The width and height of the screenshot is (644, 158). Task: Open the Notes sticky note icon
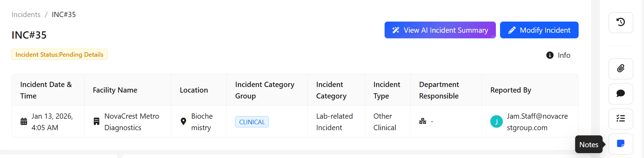[x=621, y=144]
